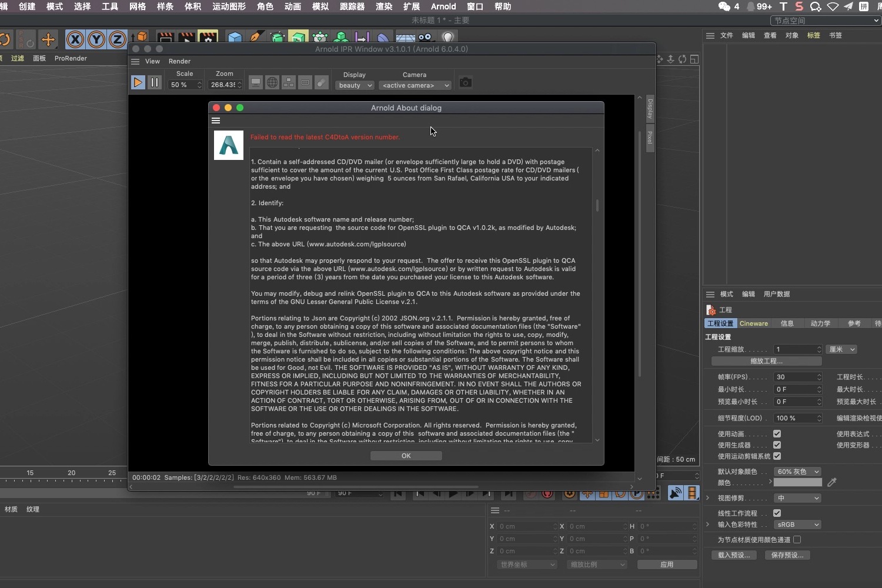Open the IPR window hamburger menu
This screenshot has width=882, height=588.
pyautogui.click(x=135, y=61)
